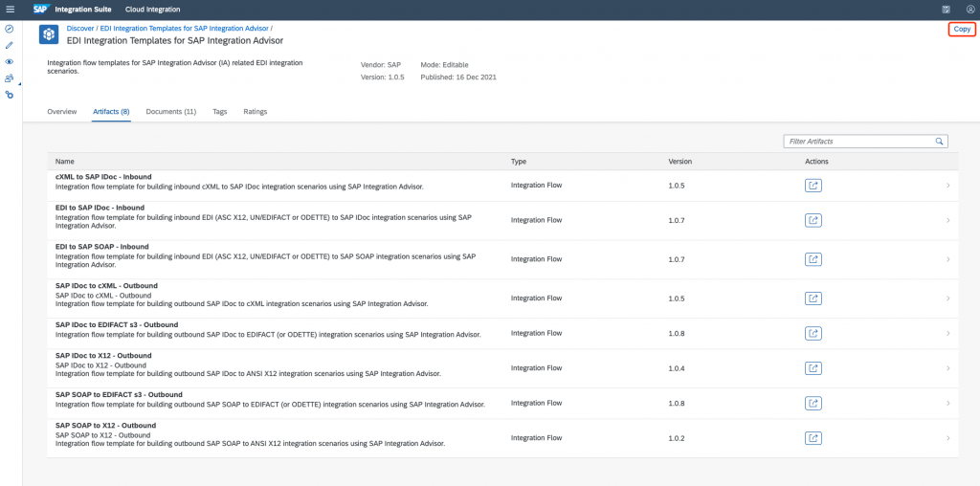Click the Version column header
The height and width of the screenshot is (486, 980).
680,162
